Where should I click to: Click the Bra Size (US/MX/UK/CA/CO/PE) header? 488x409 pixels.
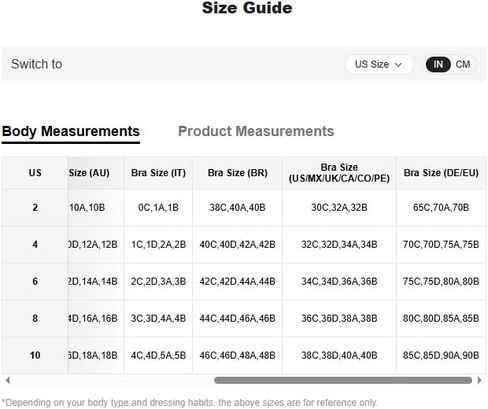(339, 173)
